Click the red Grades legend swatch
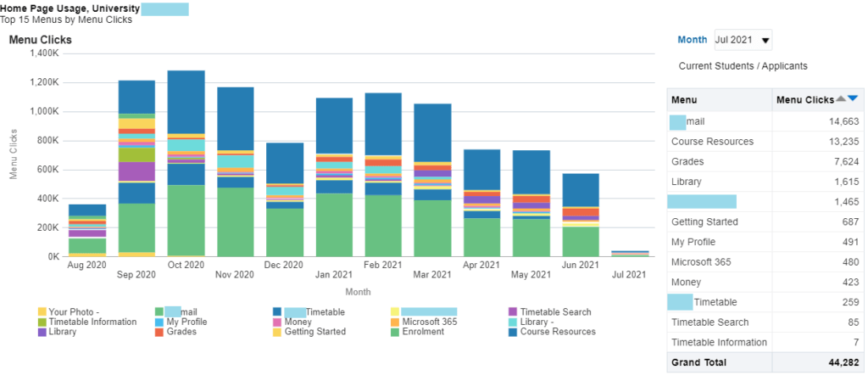 160,332
